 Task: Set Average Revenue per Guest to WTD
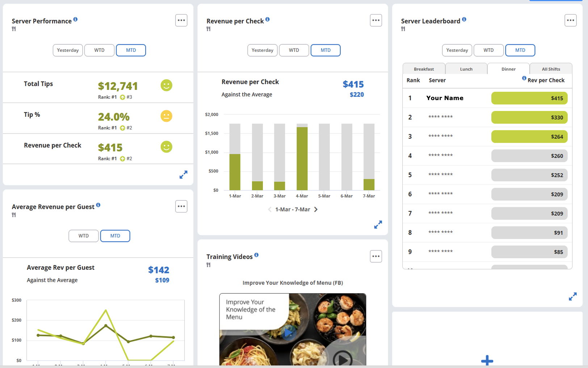pos(84,236)
